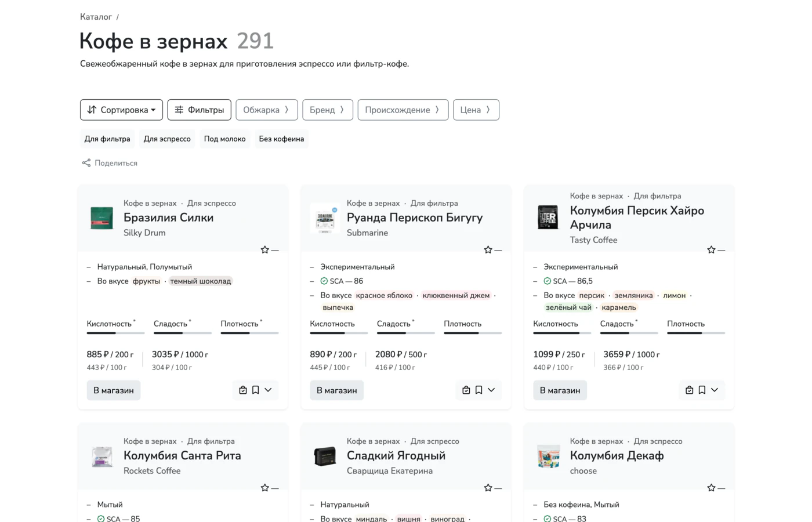Go to the Каталог breadcrumb
The height and width of the screenshot is (522, 812).
tap(96, 17)
